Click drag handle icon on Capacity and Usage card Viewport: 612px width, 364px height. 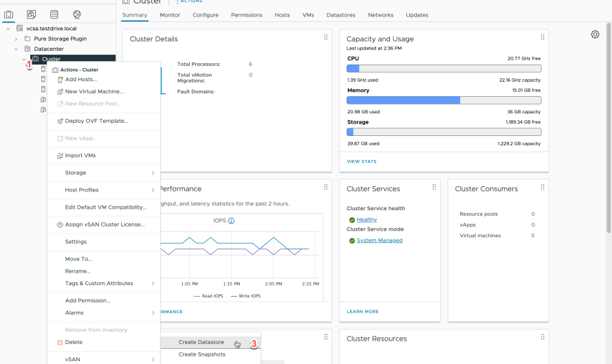[543, 38]
